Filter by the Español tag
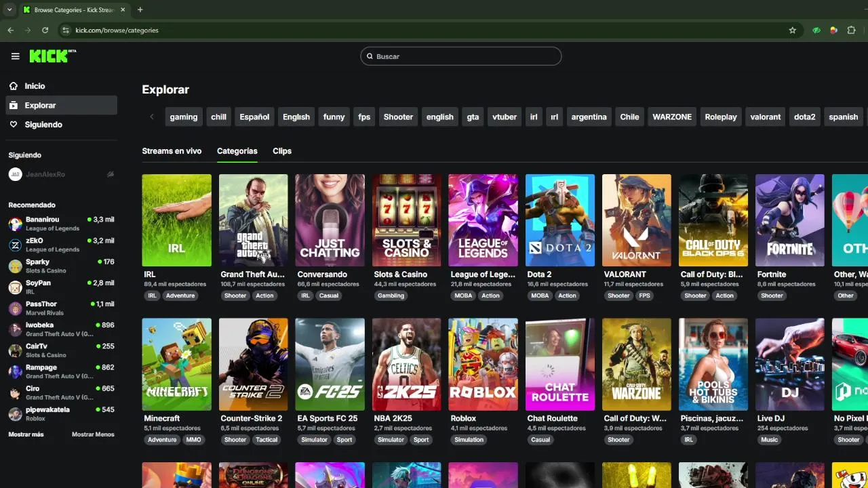 254,117
